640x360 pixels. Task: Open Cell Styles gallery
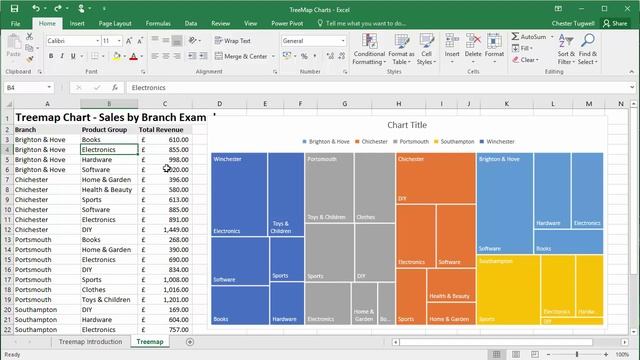tap(427, 49)
